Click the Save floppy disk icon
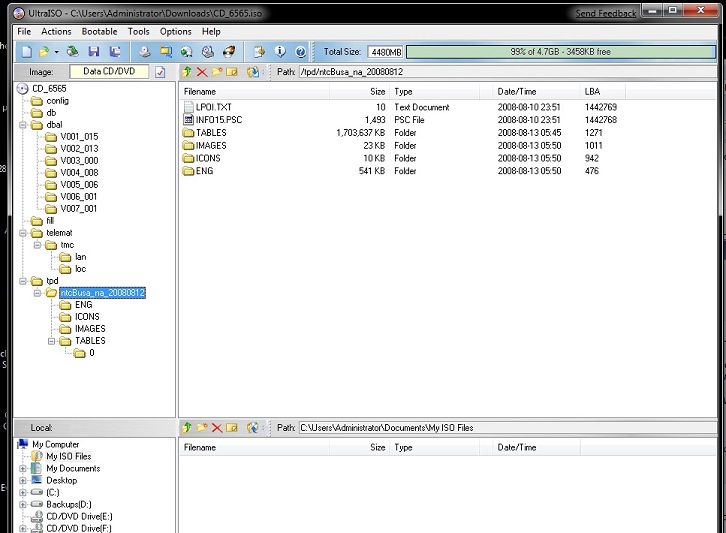Screen dimensions: 726x533 click(x=94, y=51)
